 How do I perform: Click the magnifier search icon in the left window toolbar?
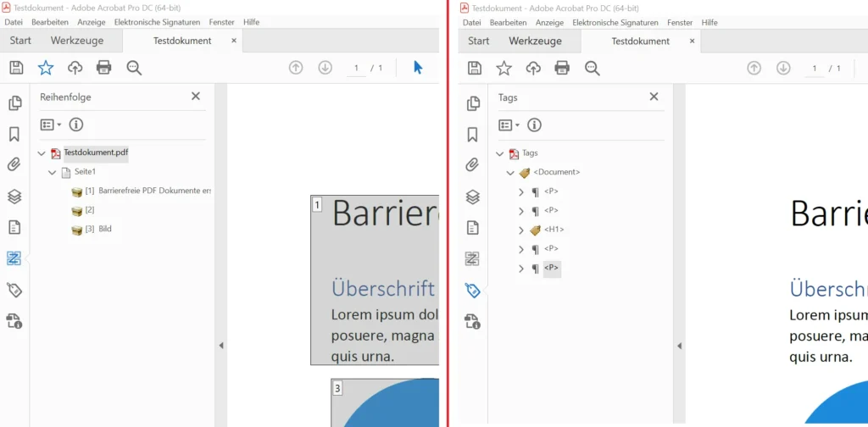tap(134, 68)
